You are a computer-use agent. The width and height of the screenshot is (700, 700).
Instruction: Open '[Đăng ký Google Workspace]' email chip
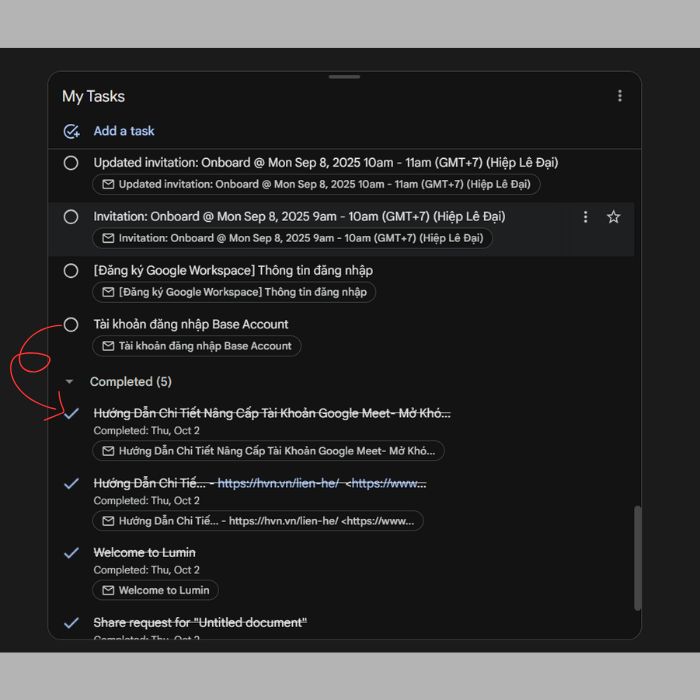(x=234, y=292)
